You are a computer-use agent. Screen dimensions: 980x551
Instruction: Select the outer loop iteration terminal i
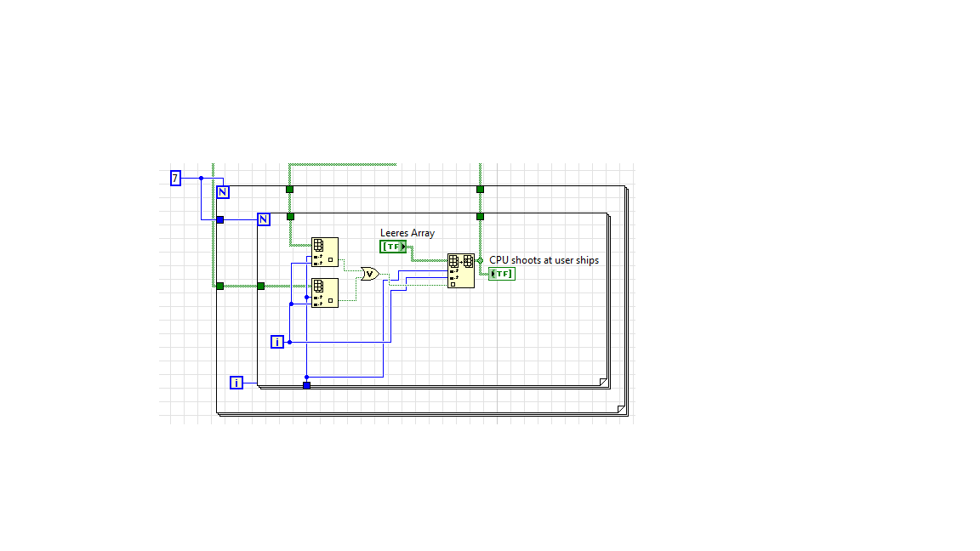tap(236, 383)
